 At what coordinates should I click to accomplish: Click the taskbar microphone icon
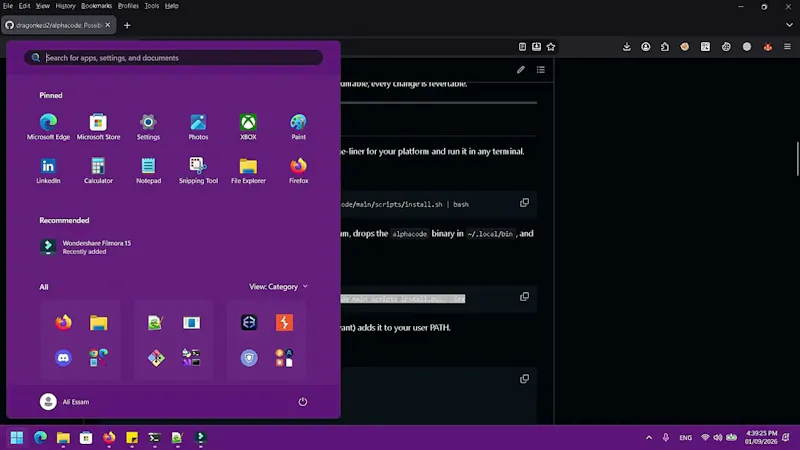tap(665, 438)
